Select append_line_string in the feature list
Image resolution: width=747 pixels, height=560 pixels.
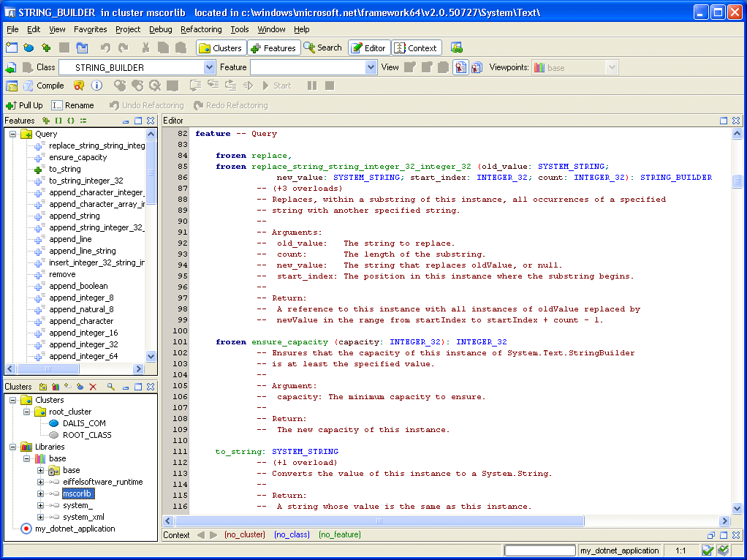click(x=82, y=251)
